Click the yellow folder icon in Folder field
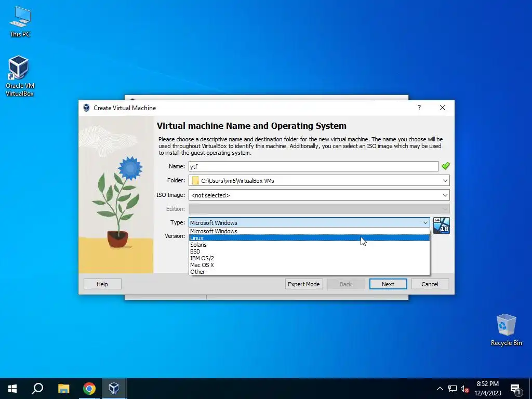This screenshot has width=532, height=399. (195, 180)
